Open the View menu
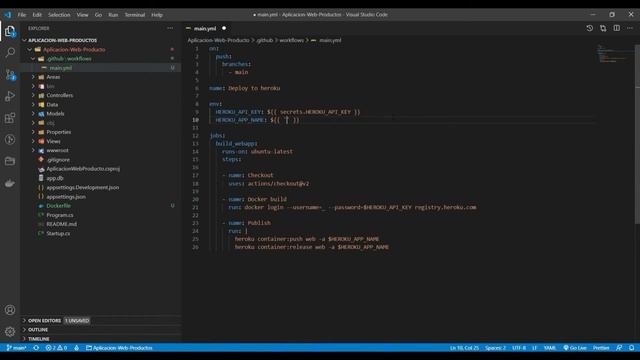The width and height of the screenshot is (640, 360). [82, 15]
